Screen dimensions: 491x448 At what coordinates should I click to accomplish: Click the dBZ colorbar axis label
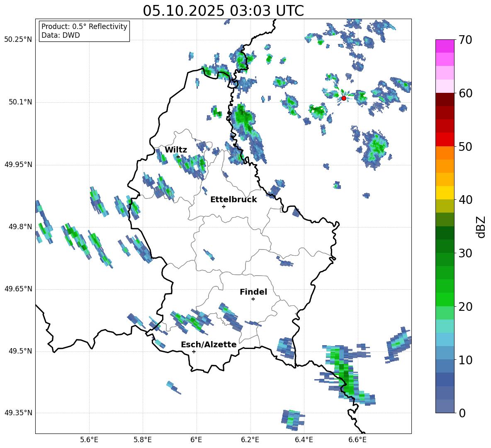[x=481, y=227]
